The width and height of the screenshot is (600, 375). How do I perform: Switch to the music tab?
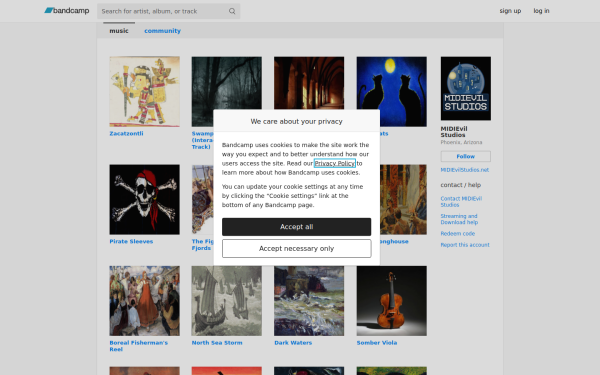coord(119,31)
